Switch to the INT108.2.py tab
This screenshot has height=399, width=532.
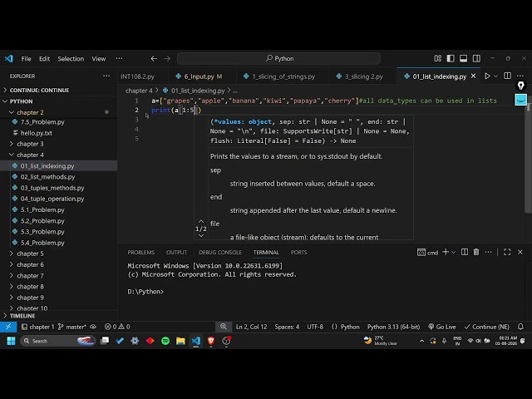[137, 76]
